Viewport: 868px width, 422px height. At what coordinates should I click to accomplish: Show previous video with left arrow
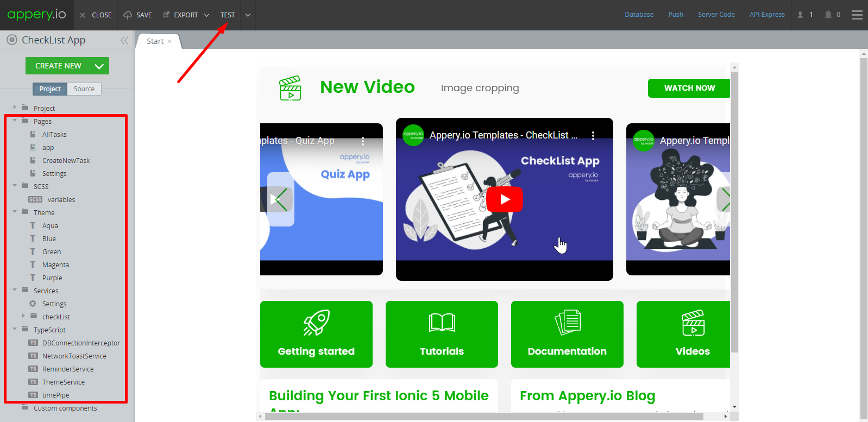tap(281, 199)
